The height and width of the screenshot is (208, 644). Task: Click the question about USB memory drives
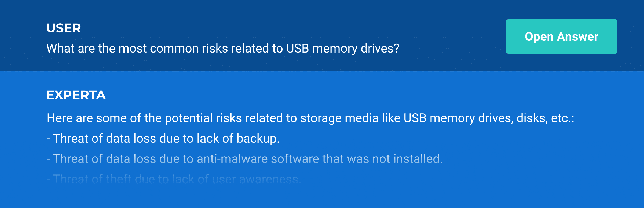(x=223, y=49)
